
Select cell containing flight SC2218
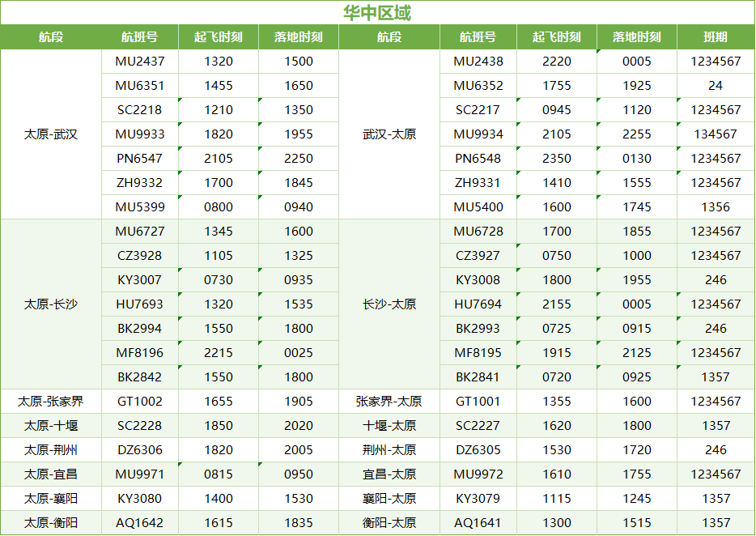[x=139, y=110]
